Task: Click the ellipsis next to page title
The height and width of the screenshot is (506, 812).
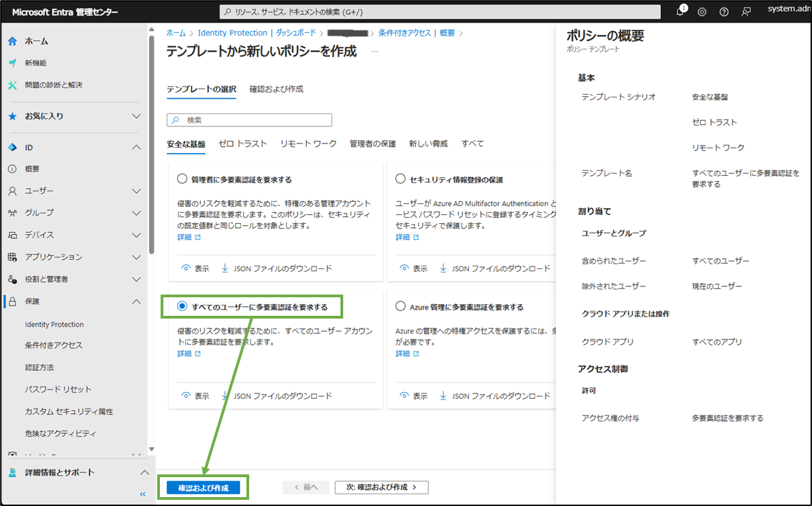Action: (x=374, y=51)
